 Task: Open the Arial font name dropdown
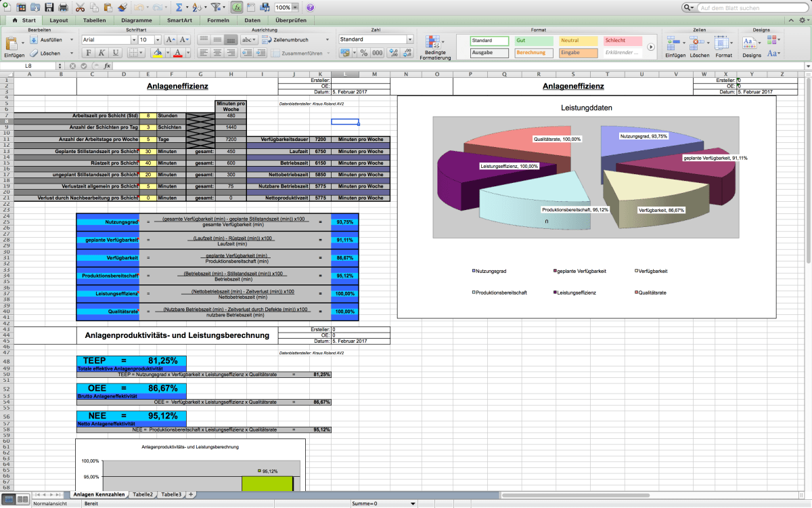point(133,40)
